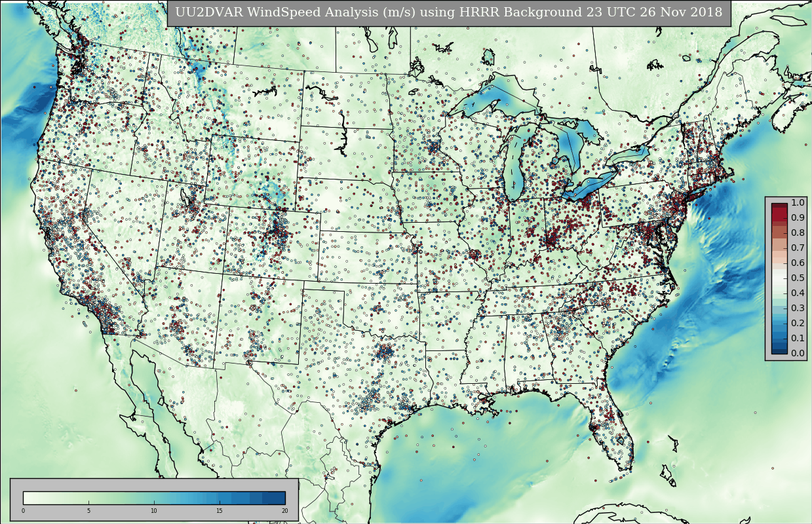This screenshot has height=524, width=812.
Task: Click the 0.6 label on the vertical colorbar
Action: click(x=798, y=263)
